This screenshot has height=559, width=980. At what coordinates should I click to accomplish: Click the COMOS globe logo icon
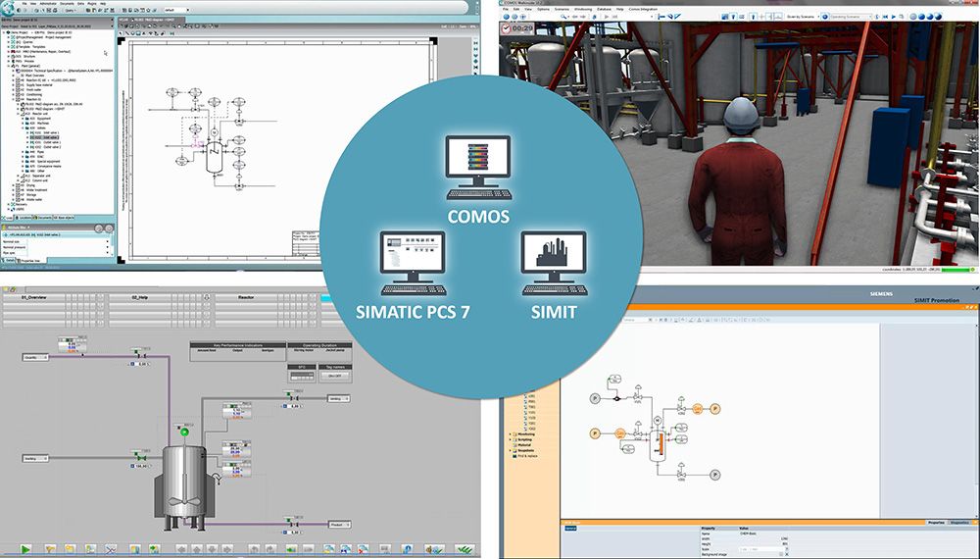[x=8, y=7]
